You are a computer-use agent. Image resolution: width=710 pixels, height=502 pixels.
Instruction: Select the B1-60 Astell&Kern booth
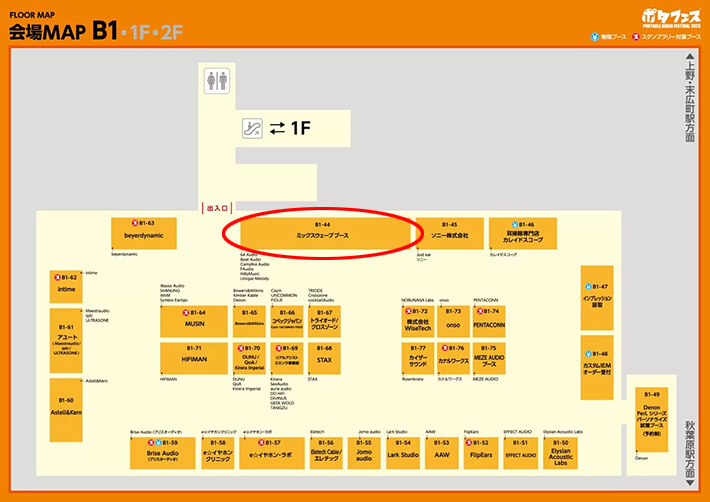pyautogui.click(x=66, y=410)
